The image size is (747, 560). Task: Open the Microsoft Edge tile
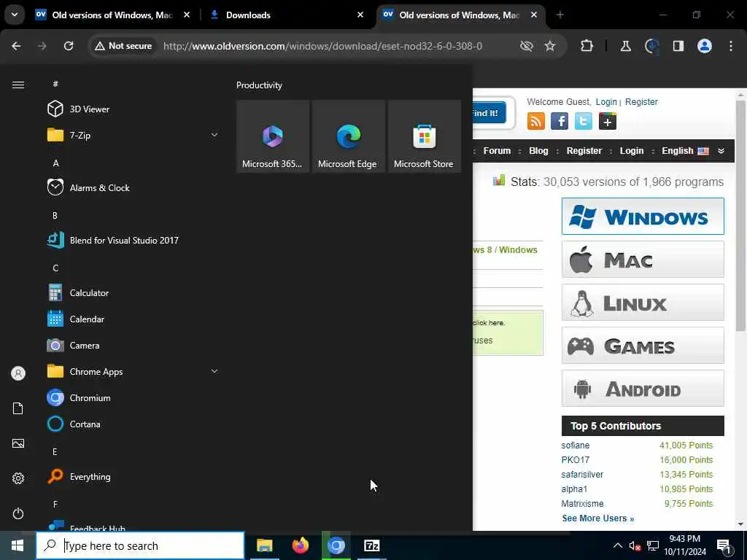click(348, 136)
